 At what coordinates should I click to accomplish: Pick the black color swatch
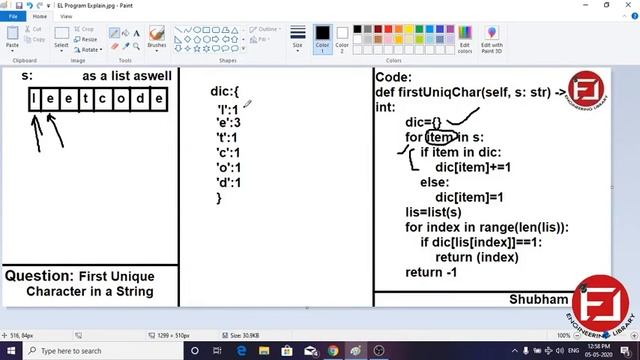tap(358, 29)
